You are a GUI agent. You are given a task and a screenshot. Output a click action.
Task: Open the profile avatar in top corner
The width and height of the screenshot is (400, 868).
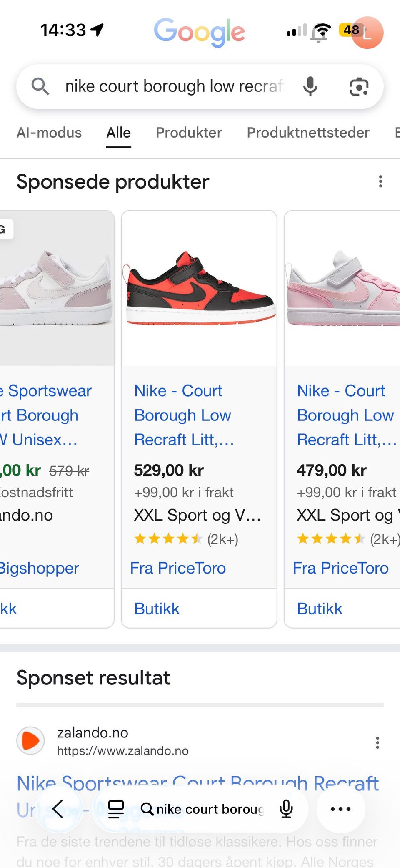[367, 33]
